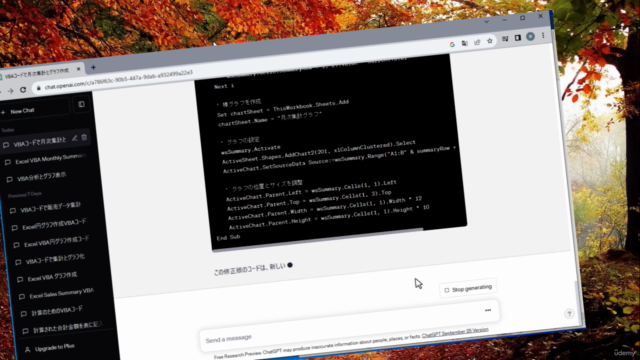Screen dimensions: 640x360
Task: Close the "VBAコードで月次集計とグラフ作成" browser tab
Action: tap(78, 69)
